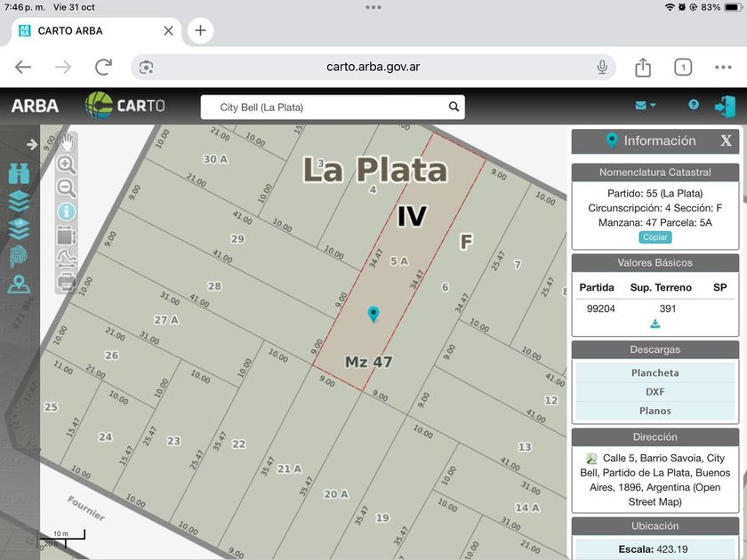Select the measure area tool
This screenshot has height=560, width=747.
tap(67, 236)
